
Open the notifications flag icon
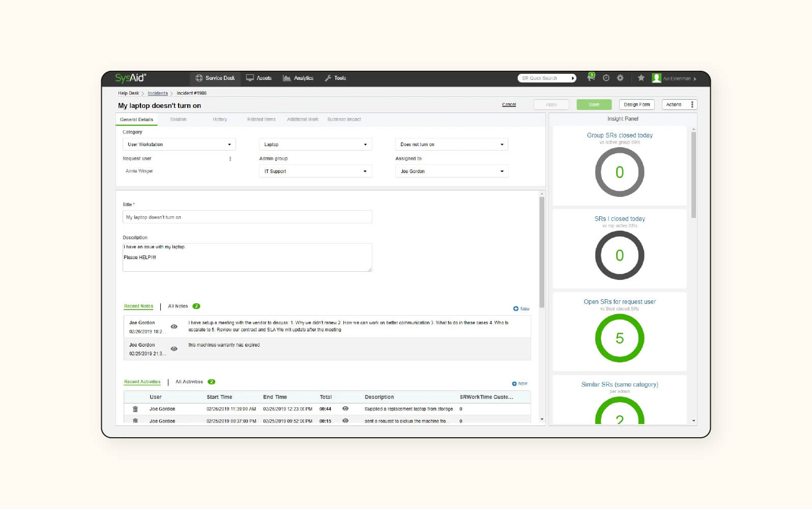[591, 77]
